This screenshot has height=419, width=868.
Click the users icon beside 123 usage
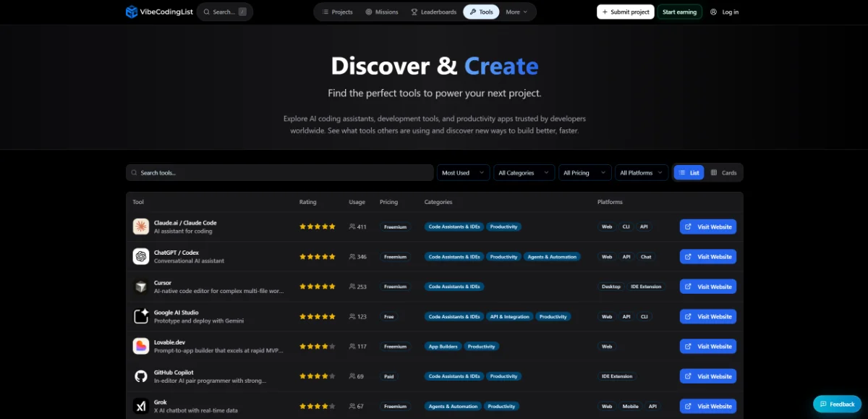click(x=352, y=316)
